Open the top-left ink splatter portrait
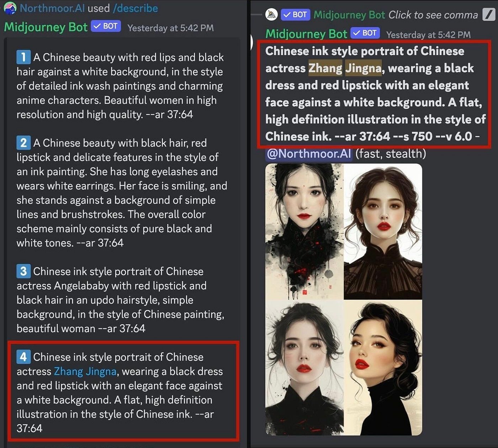498x448 pixels. coord(304,231)
